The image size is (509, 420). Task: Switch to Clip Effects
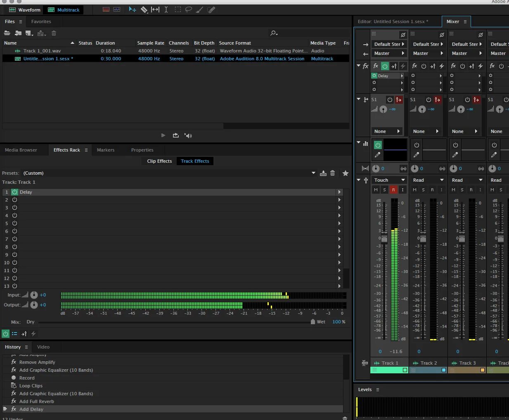pyautogui.click(x=159, y=161)
